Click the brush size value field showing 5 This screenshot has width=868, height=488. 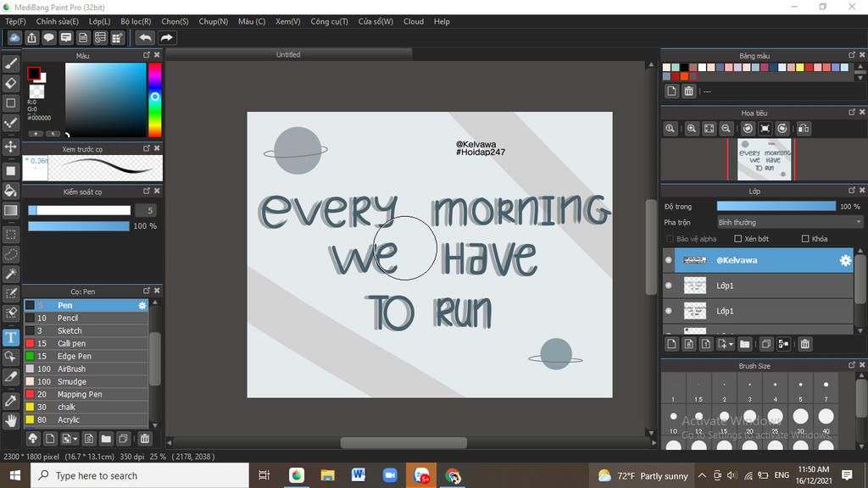pos(145,210)
